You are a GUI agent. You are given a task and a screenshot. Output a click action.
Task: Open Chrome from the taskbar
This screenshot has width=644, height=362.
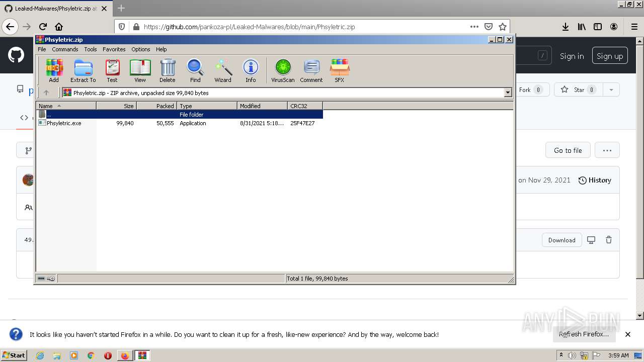click(x=91, y=355)
